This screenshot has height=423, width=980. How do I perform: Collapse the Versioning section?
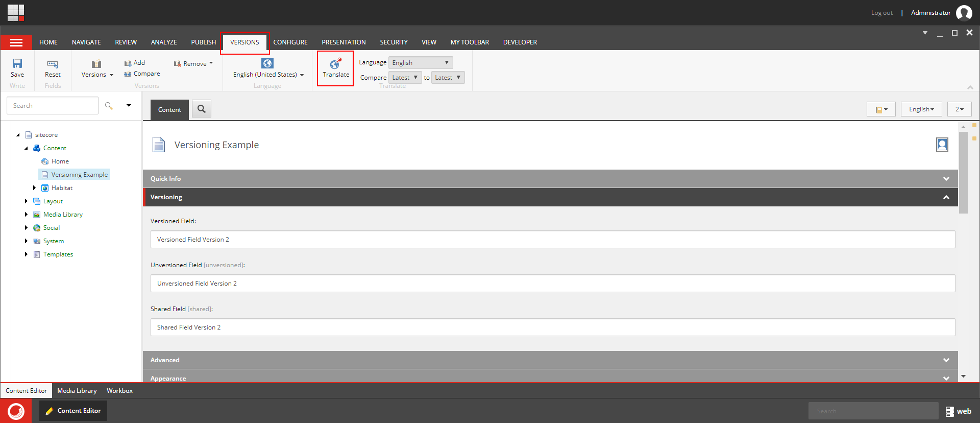click(x=550, y=197)
